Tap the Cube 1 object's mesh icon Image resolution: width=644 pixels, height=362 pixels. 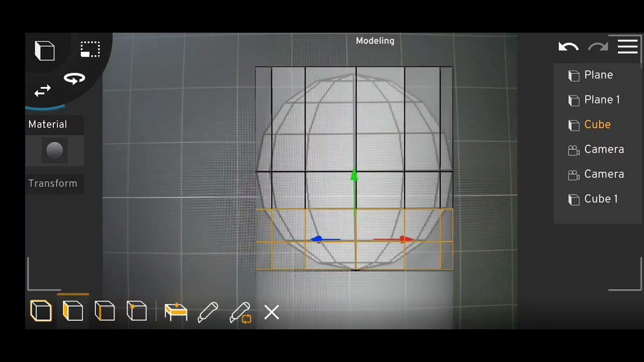574,200
